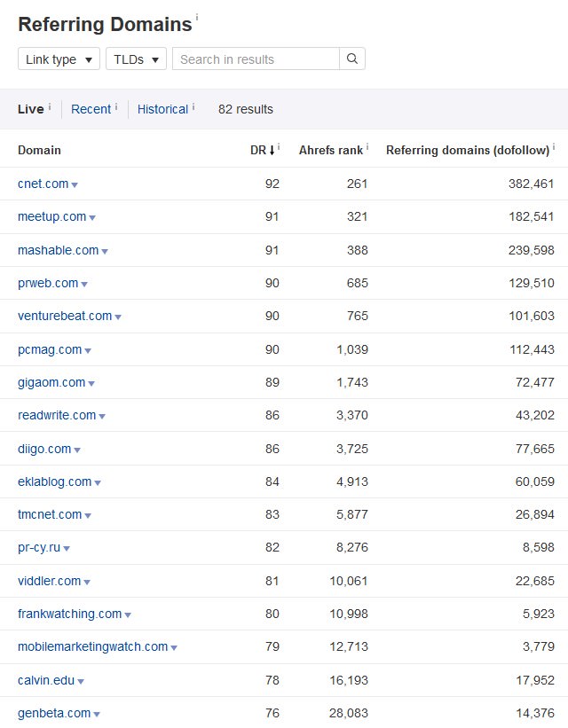Screen dimensions: 568x728
Task: Click DR value 92 for cnet.com
Action: [272, 184]
